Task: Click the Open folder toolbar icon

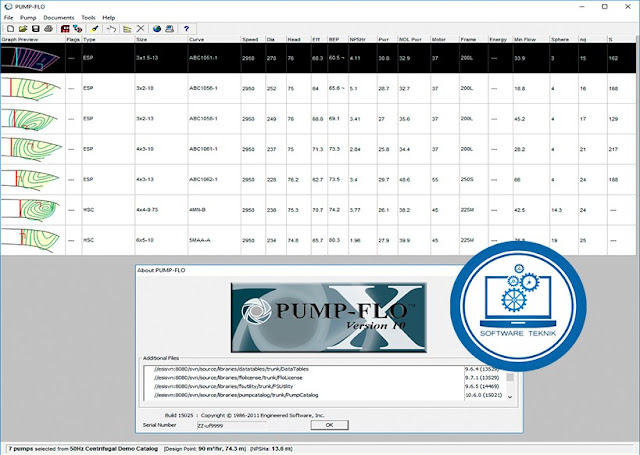Action: coord(23,29)
